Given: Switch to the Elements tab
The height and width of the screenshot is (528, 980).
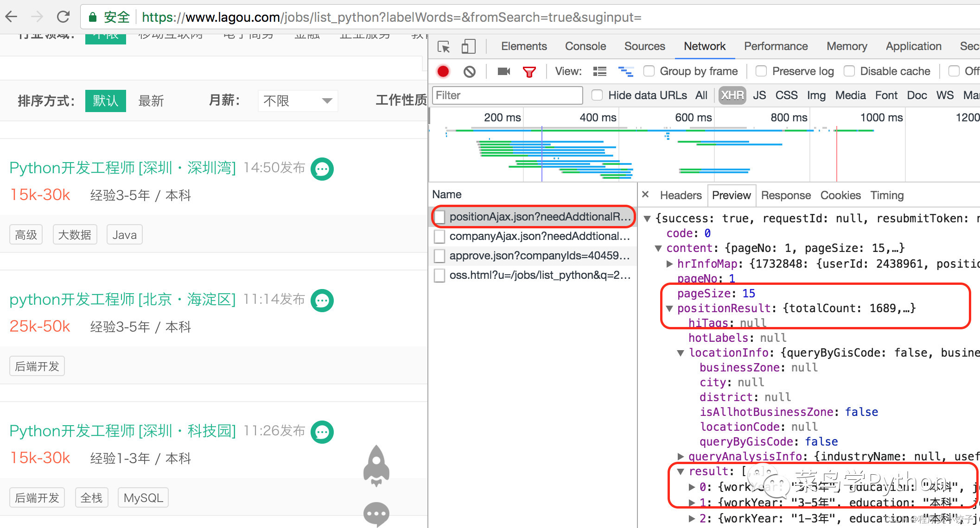Looking at the screenshot, I should tap(524, 46).
